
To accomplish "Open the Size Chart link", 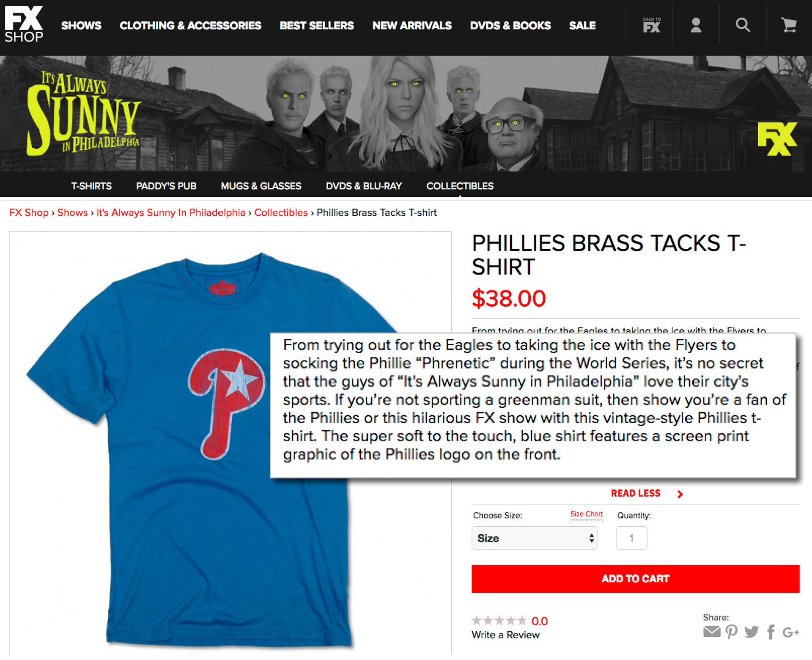I will coord(586,514).
